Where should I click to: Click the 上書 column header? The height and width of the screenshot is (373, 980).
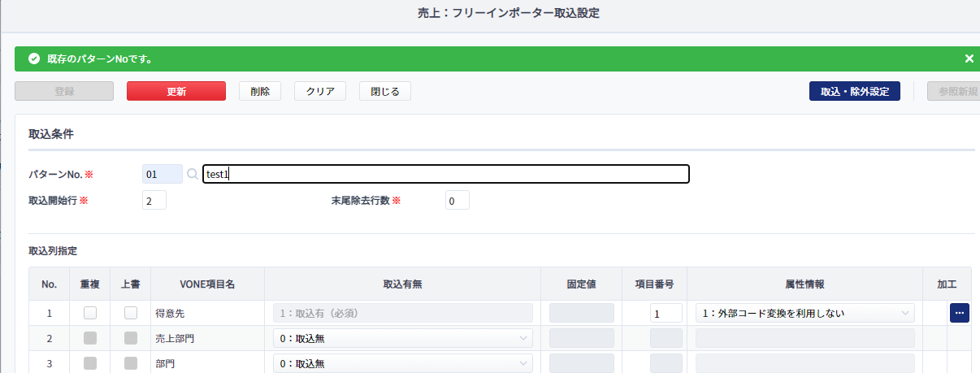coord(130,284)
